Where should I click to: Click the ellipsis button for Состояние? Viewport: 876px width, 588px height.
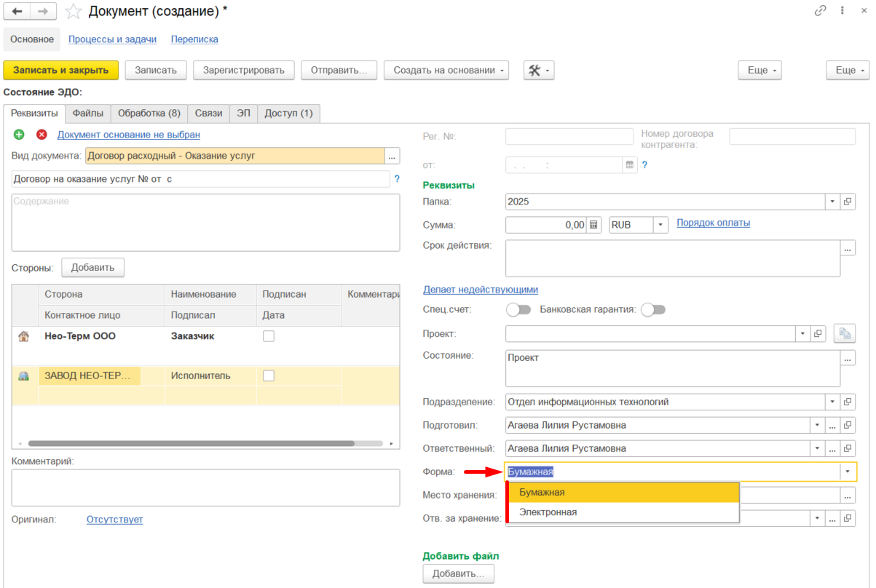click(848, 358)
